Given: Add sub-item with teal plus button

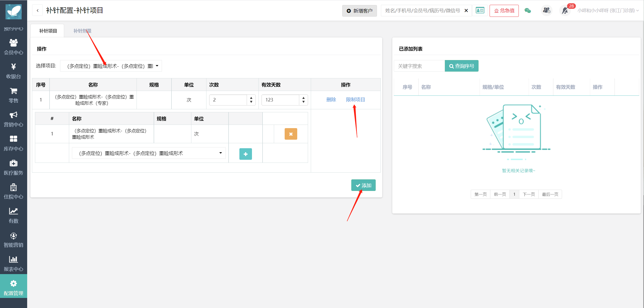Looking at the screenshot, I should coord(246,154).
